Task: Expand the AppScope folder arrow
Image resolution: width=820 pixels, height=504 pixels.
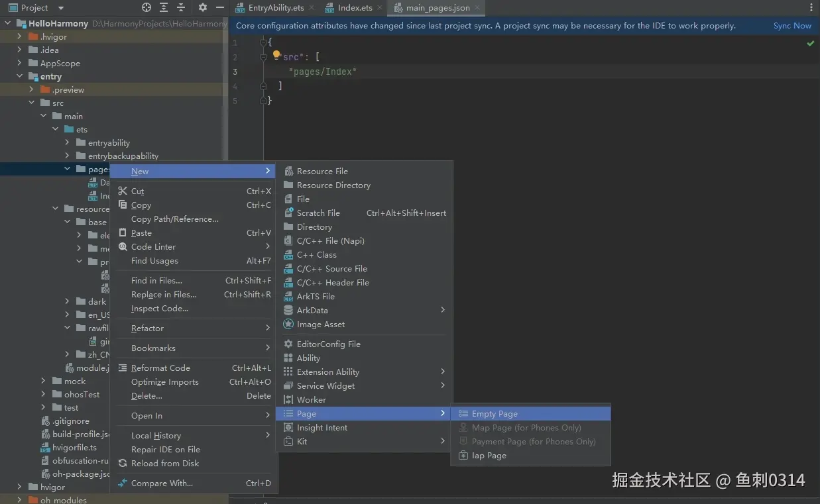Action: click(x=20, y=63)
